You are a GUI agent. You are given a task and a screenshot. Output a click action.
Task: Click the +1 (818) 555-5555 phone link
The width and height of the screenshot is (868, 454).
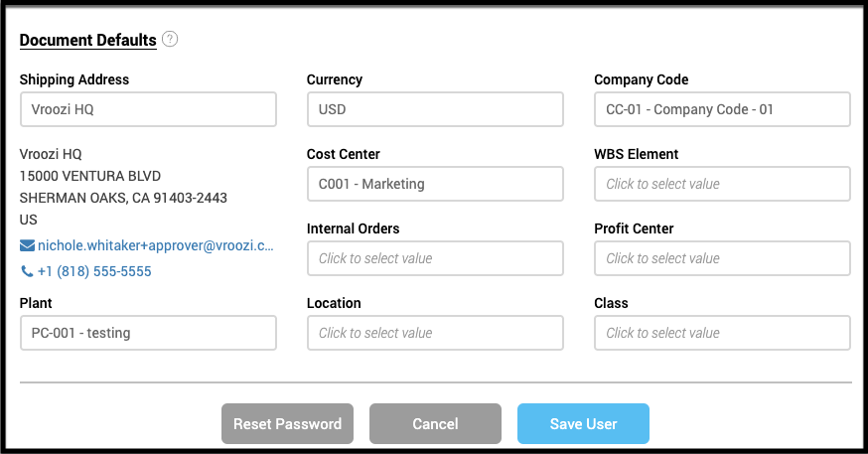click(x=94, y=271)
